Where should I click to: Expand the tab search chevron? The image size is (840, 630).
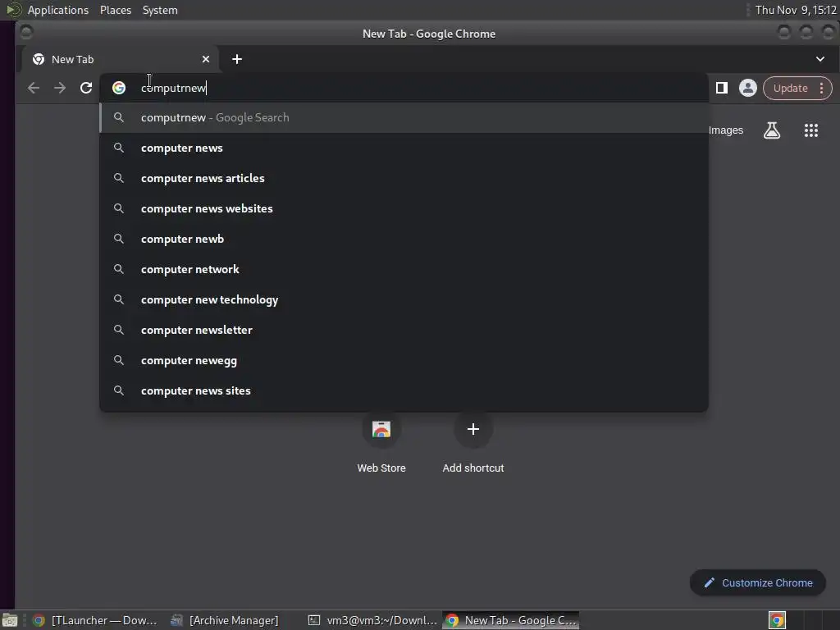click(820, 59)
